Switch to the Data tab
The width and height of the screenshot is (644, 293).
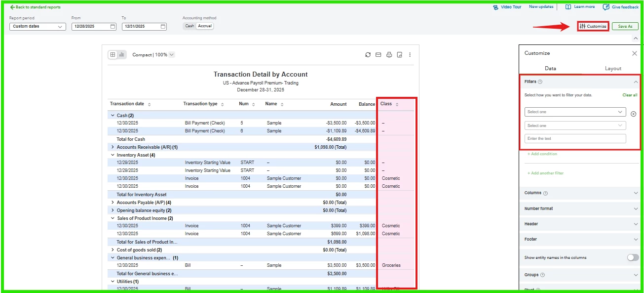(550, 69)
